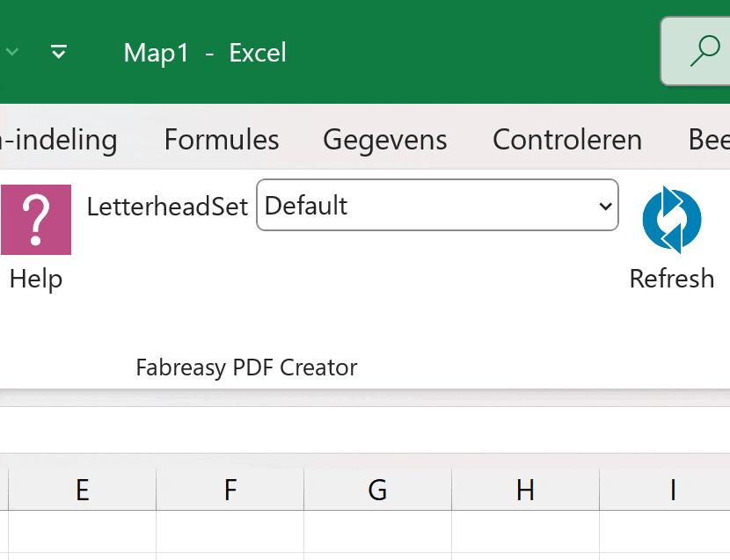Select the Pagina-indeling tab
Viewport: 730px width, 560px height.
(58, 140)
